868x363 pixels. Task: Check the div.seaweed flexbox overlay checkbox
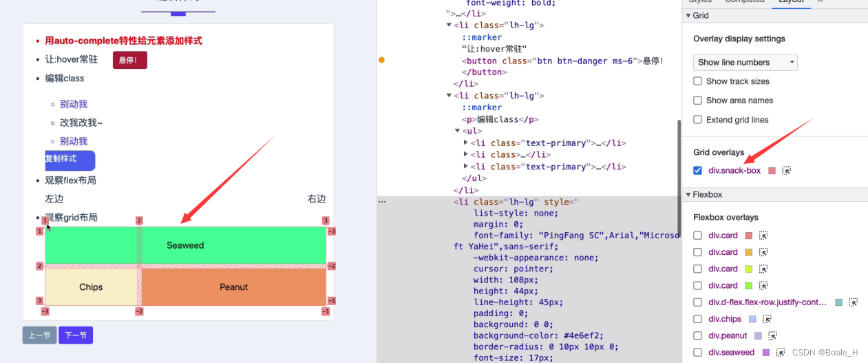pos(697,352)
